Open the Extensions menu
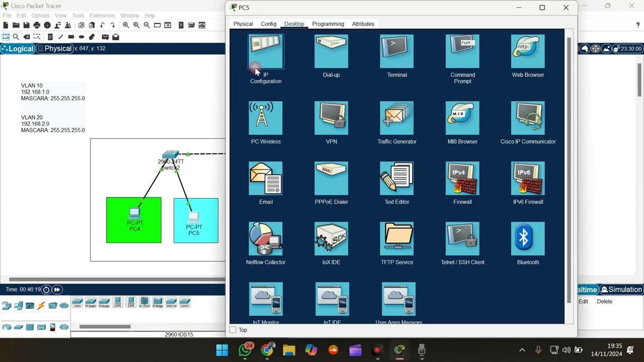Image resolution: width=644 pixels, height=362 pixels. click(102, 16)
